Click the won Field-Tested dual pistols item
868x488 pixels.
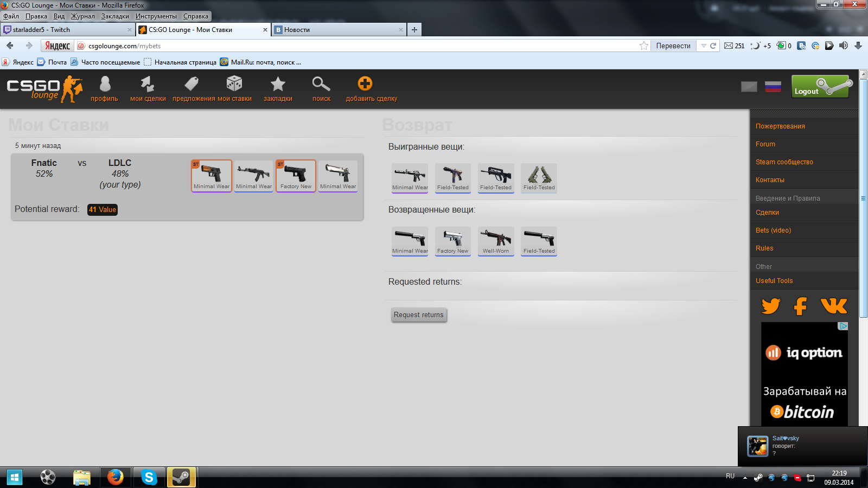[539, 178]
